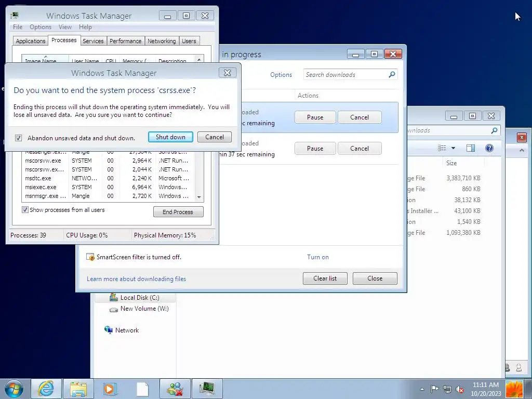Cancel the download with 37 sec remaining
This screenshot has height=399, width=532.
coord(360,148)
